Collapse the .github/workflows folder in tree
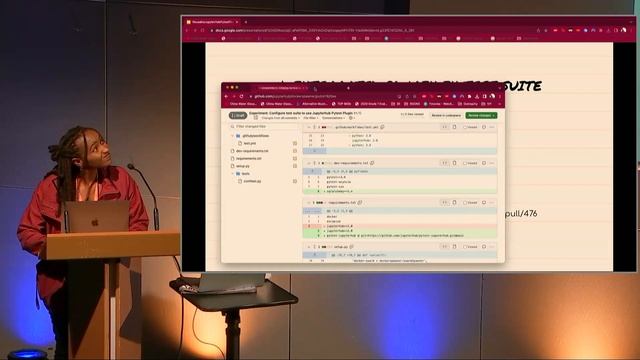 [x=233, y=136]
